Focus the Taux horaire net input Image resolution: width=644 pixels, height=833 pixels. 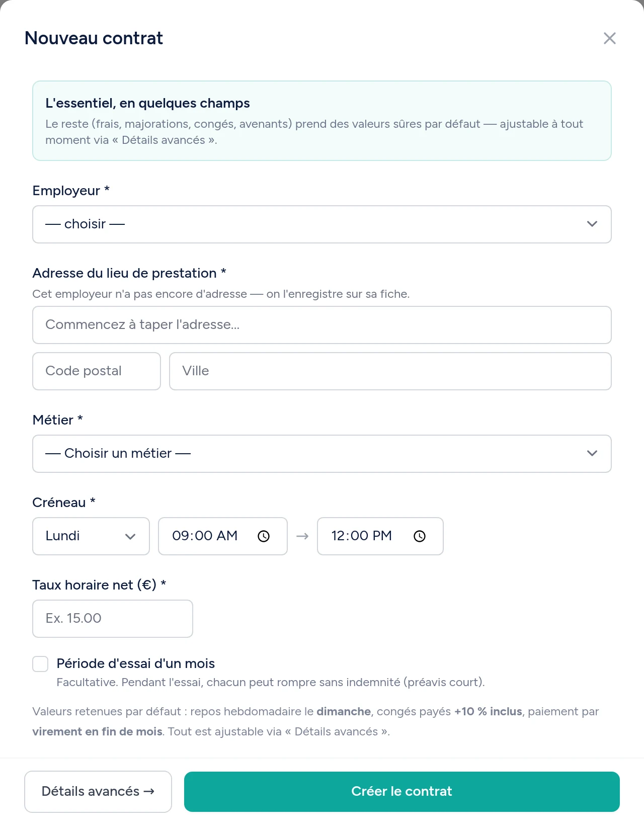click(113, 619)
